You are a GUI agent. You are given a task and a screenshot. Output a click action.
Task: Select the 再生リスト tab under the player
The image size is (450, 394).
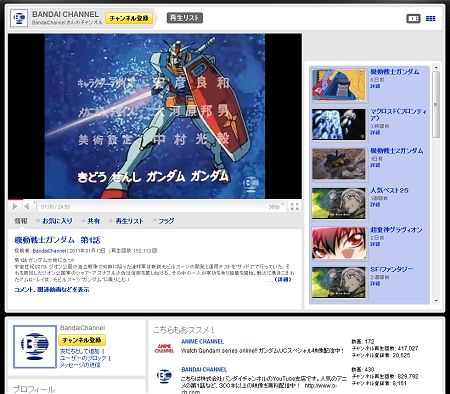(x=129, y=221)
